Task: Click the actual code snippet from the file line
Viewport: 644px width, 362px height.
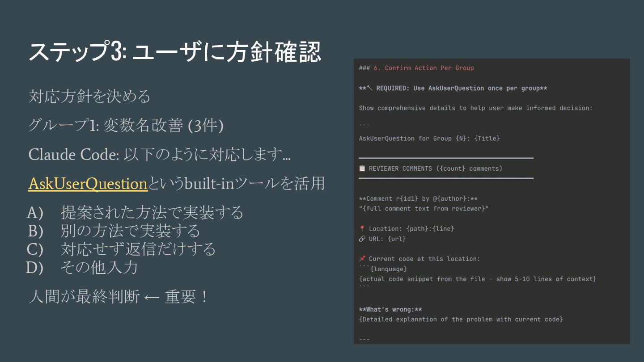Action: click(x=478, y=279)
